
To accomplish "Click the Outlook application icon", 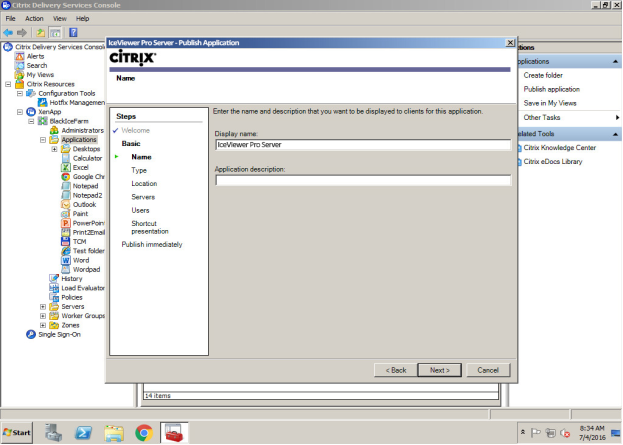I will (66, 205).
